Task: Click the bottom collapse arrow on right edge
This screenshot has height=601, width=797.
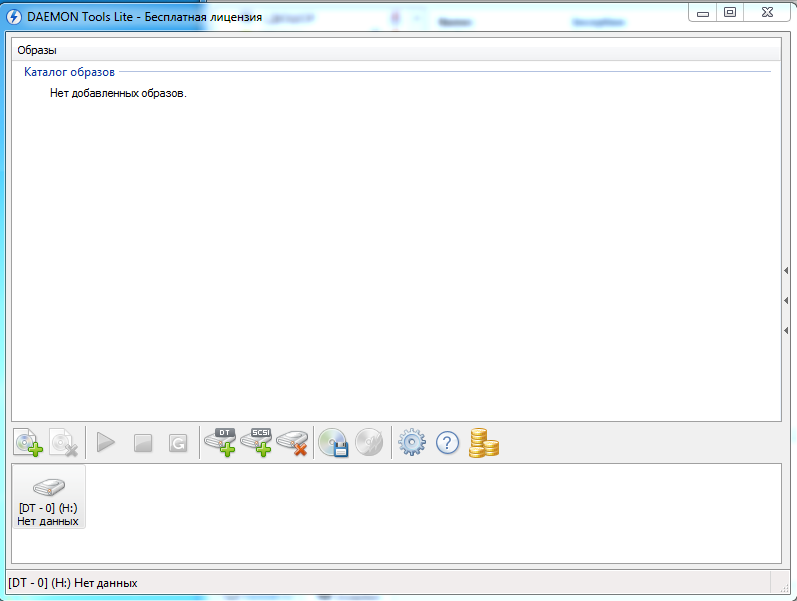Action: coord(786,330)
